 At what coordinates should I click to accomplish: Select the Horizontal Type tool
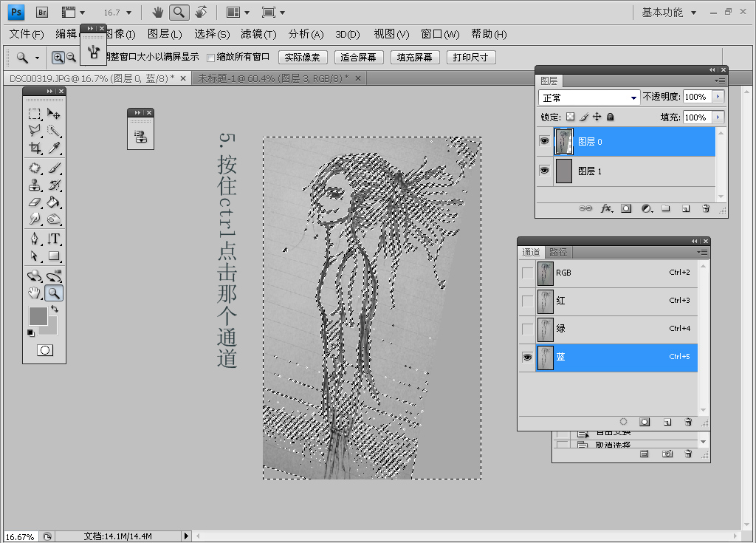tap(54, 238)
